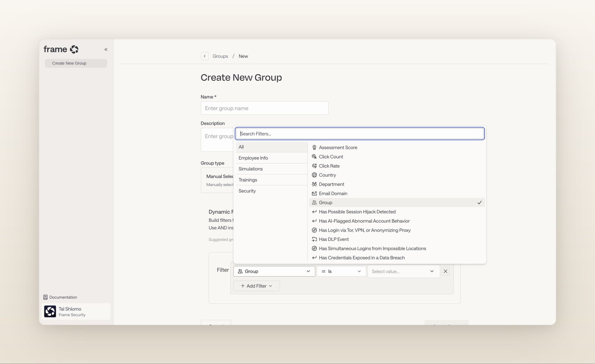
Task: Open the Group filter field dropdown
Action: click(x=274, y=271)
